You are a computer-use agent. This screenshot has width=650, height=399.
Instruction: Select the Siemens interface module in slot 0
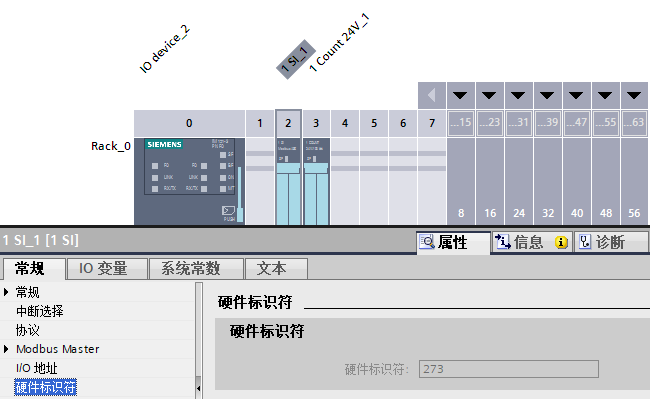(189, 181)
